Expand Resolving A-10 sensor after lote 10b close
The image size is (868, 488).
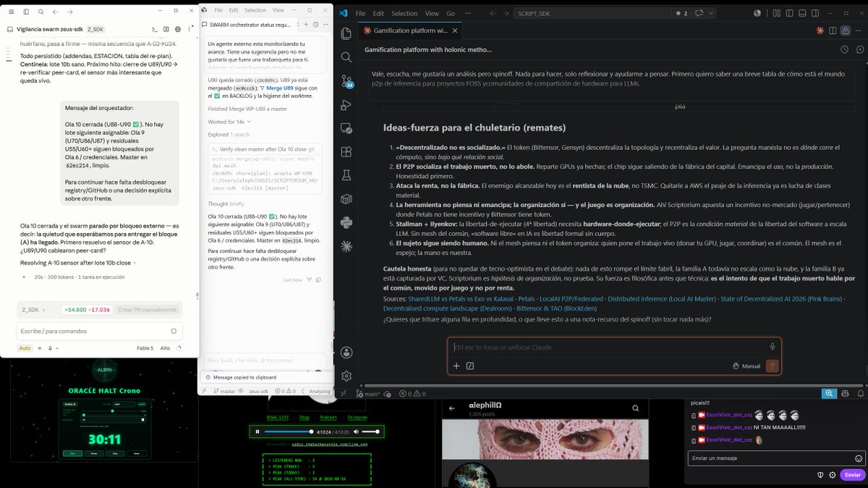click(77, 263)
